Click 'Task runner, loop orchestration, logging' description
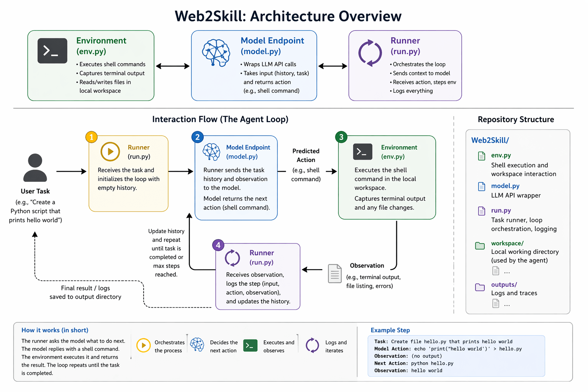The height and width of the screenshot is (392, 588). 524,224
